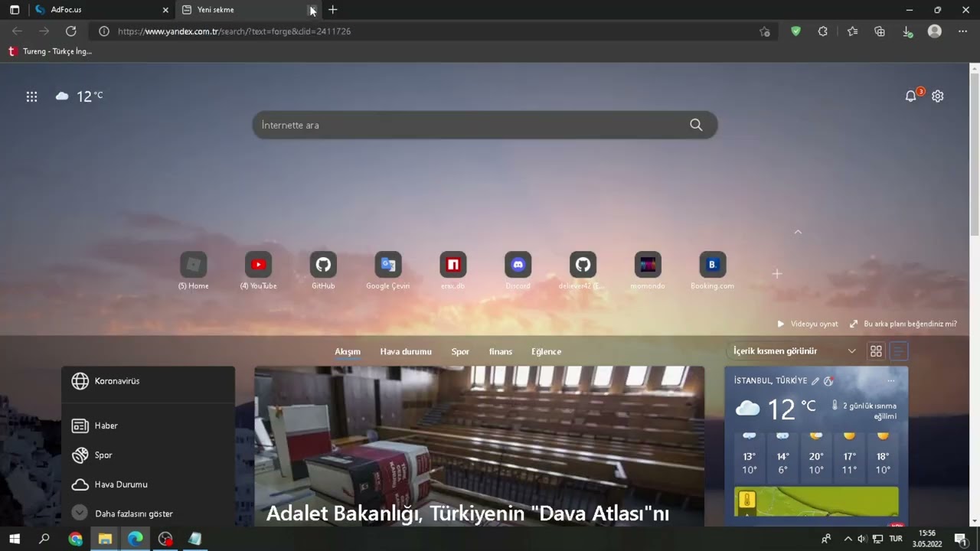
Task: Open the tab actions menu icon
Action: [15, 10]
